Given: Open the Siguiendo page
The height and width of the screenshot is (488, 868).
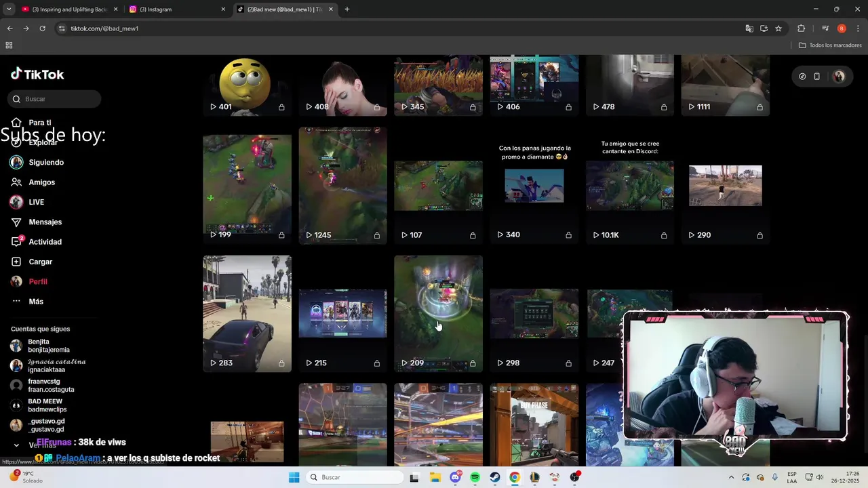Looking at the screenshot, I should click(x=46, y=163).
